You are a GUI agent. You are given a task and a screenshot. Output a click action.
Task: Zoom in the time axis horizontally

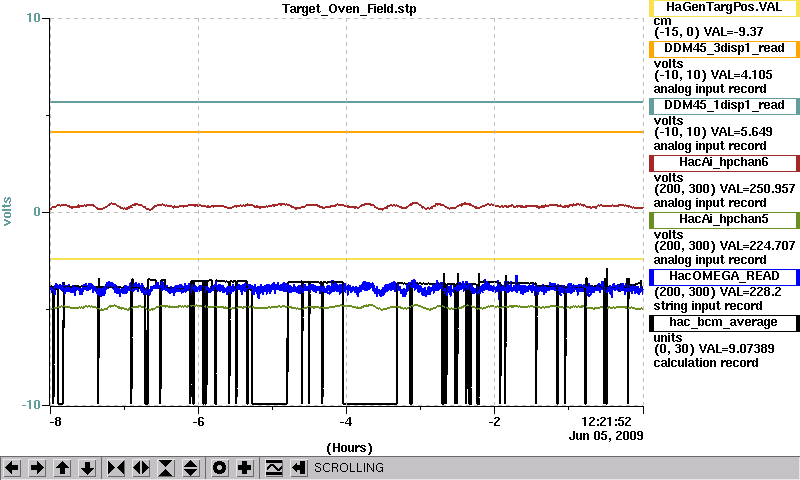click(x=116, y=468)
